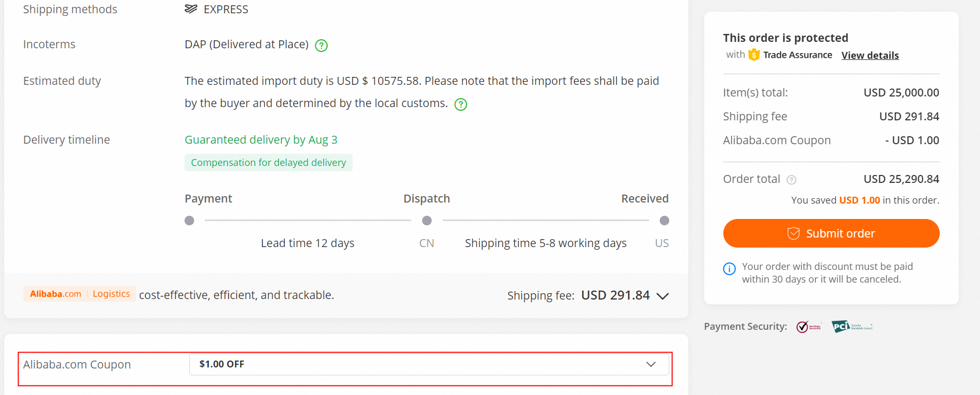Click Guaranteed delivery by Aug 3
The height and width of the screenshot is (395, 980).
coord(261,140)
